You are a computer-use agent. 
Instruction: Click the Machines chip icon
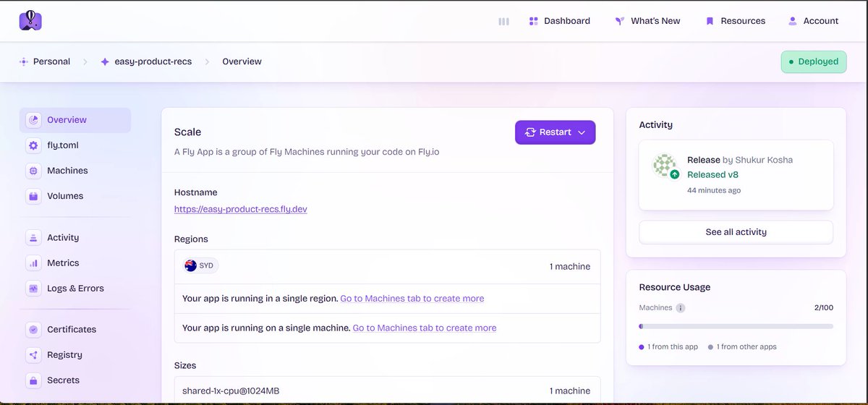coord(33,171)
